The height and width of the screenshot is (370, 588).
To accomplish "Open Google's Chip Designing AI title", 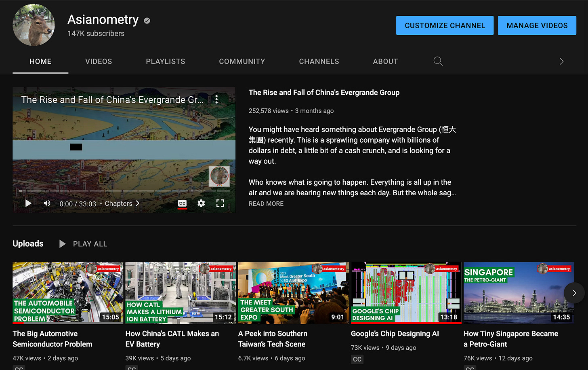I will [x=395, y=334].
